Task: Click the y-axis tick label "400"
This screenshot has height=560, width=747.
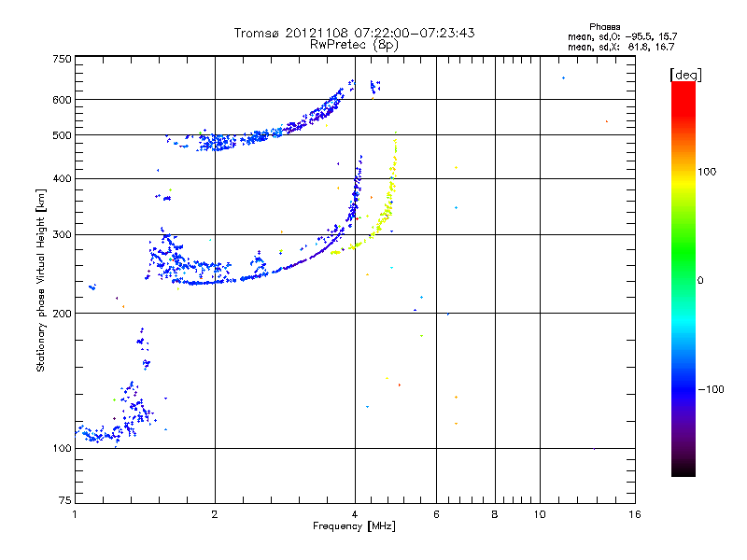Action: 62,179
